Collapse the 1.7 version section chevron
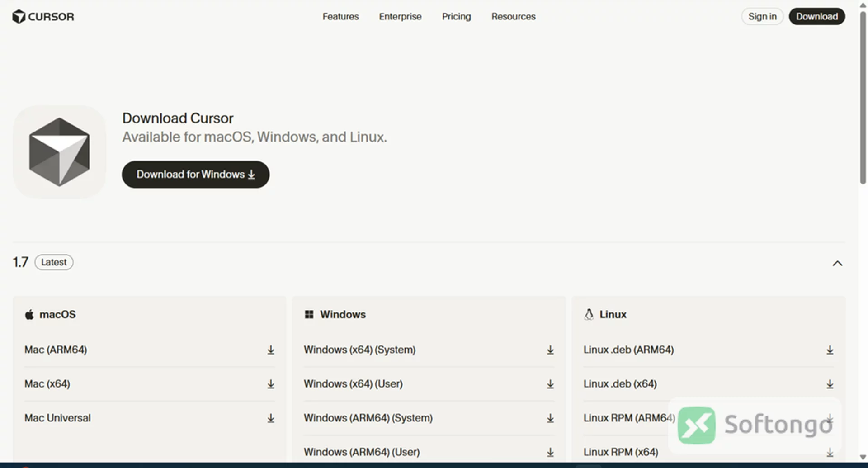 point(837,263)
